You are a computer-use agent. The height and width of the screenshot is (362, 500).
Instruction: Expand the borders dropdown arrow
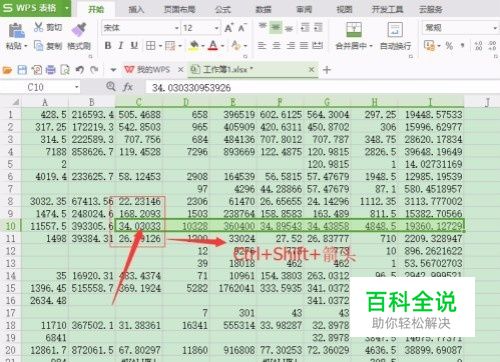pyautogui.click(x=160, y=46)
